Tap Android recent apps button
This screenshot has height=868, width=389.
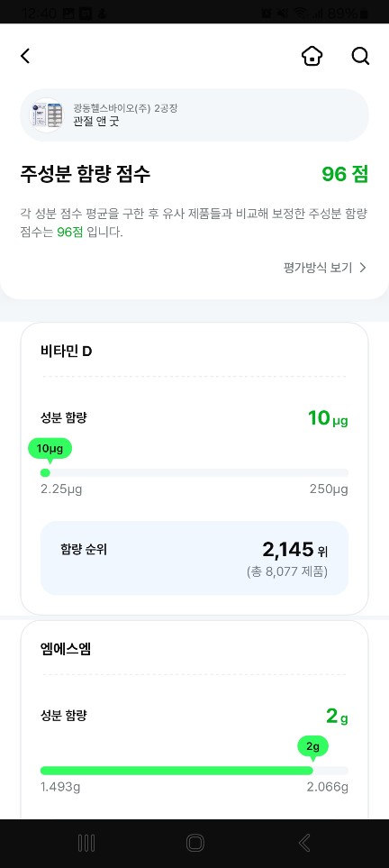pyautogui.click(x=86, y=843)
